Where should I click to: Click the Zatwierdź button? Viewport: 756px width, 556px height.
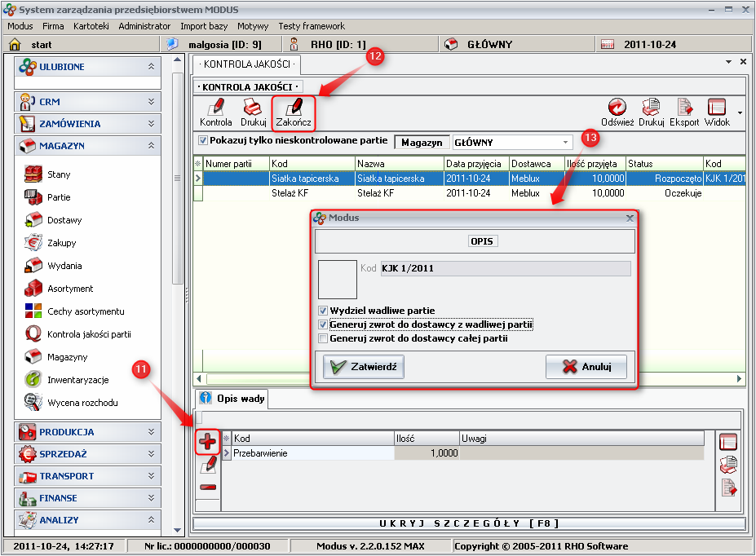363,367
